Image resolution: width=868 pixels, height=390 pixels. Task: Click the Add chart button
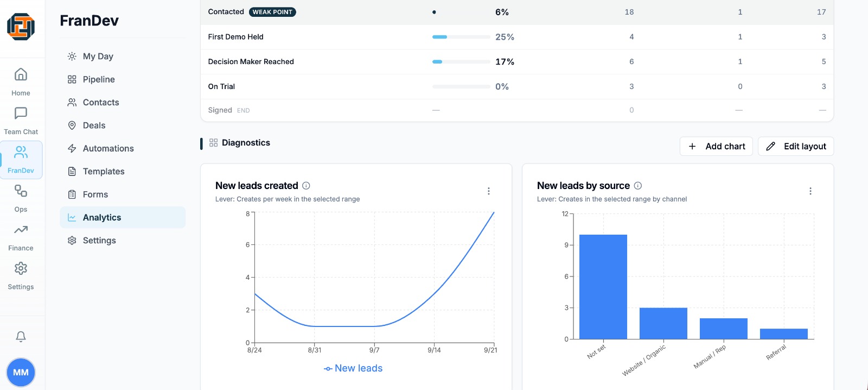pyautogui.click(x=716, y=146)
